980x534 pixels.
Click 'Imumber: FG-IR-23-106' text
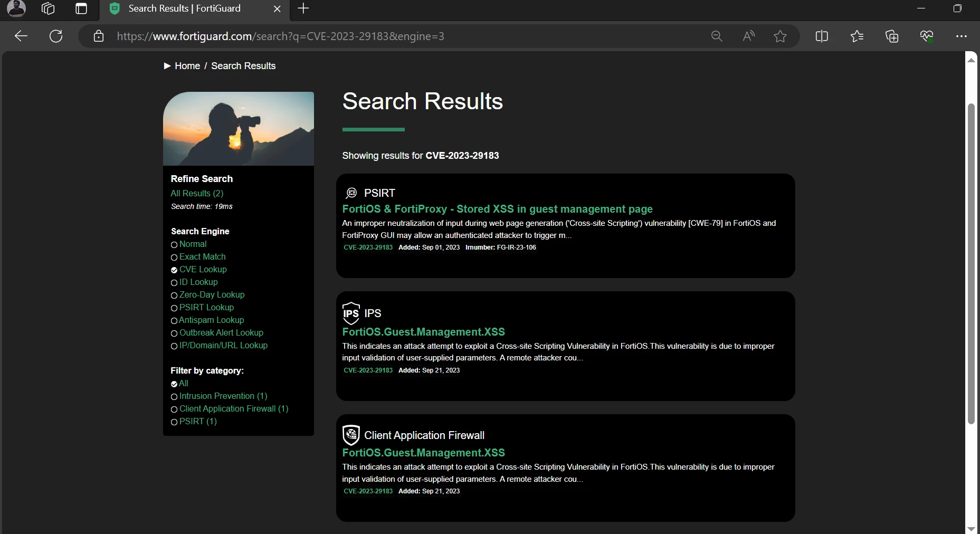coord(501,247)
